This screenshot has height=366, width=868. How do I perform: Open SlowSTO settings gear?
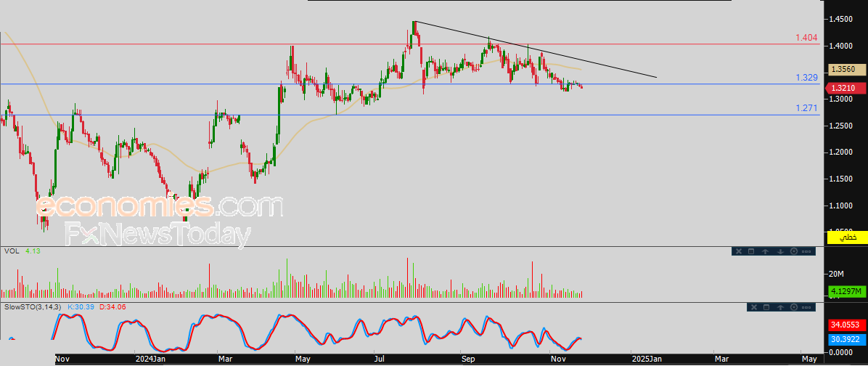[794, 307]
